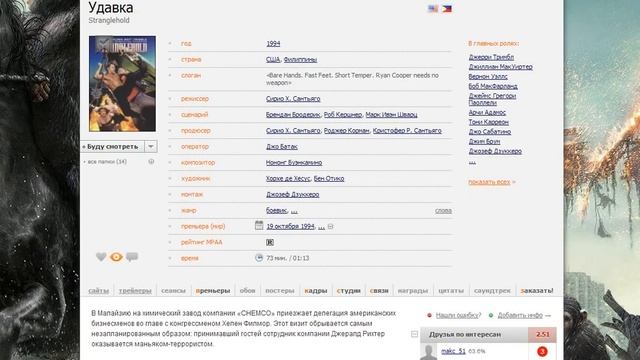Click the боевик genre link
The image size is (640, 360).
[x=276, y=211]
